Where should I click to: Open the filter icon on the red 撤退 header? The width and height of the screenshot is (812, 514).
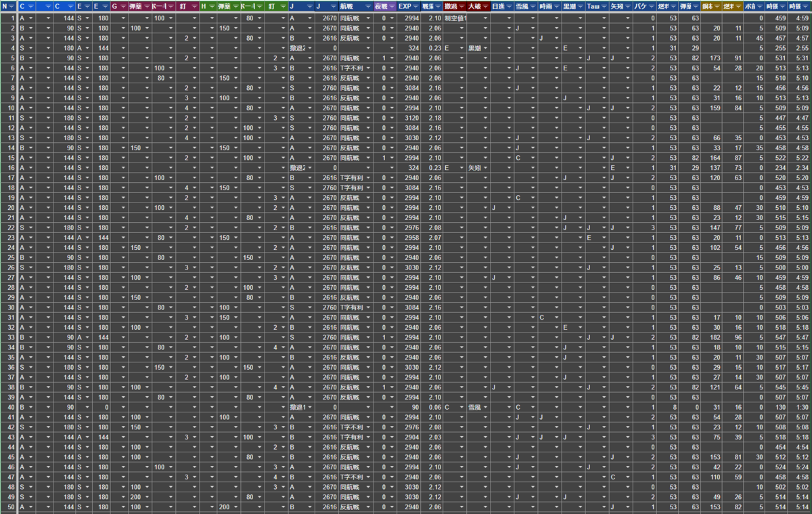point(461,6)
